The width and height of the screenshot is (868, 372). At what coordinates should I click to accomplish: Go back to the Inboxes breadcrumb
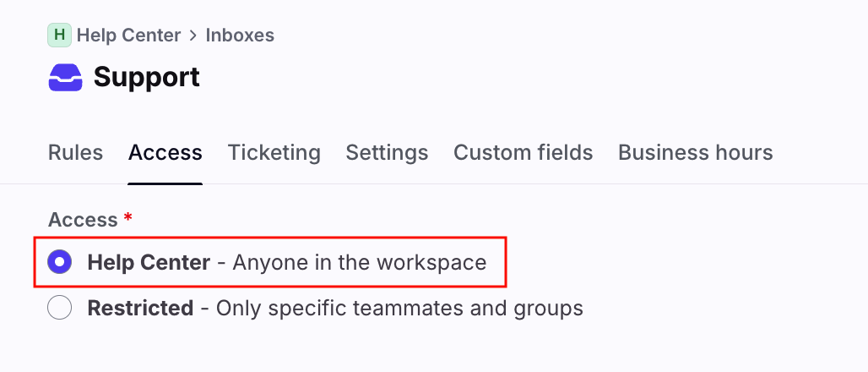coord(240,36)
